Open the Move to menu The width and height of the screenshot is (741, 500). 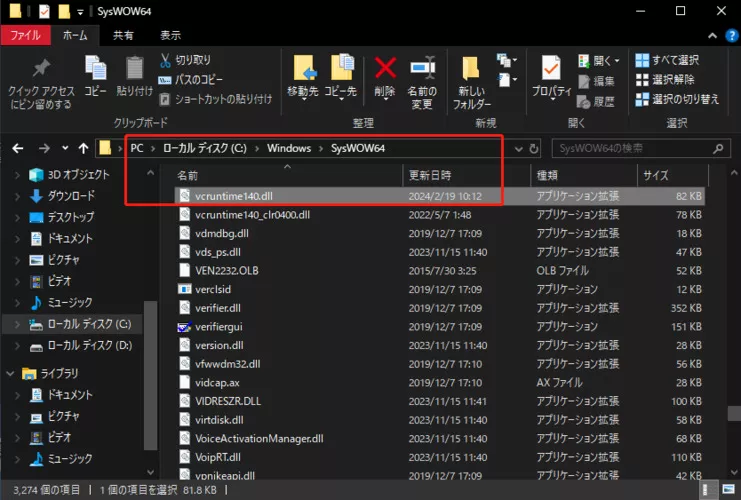(x=303, y=78)
